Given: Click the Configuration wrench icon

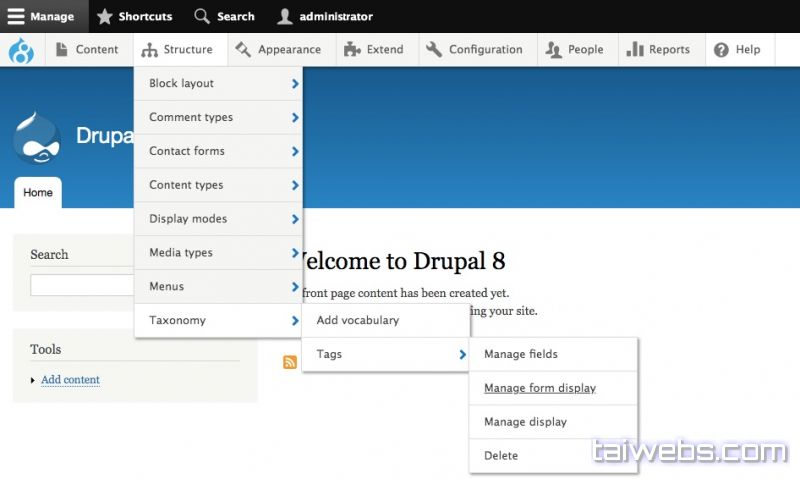Looking at the screenshot, I should [434, 50].
